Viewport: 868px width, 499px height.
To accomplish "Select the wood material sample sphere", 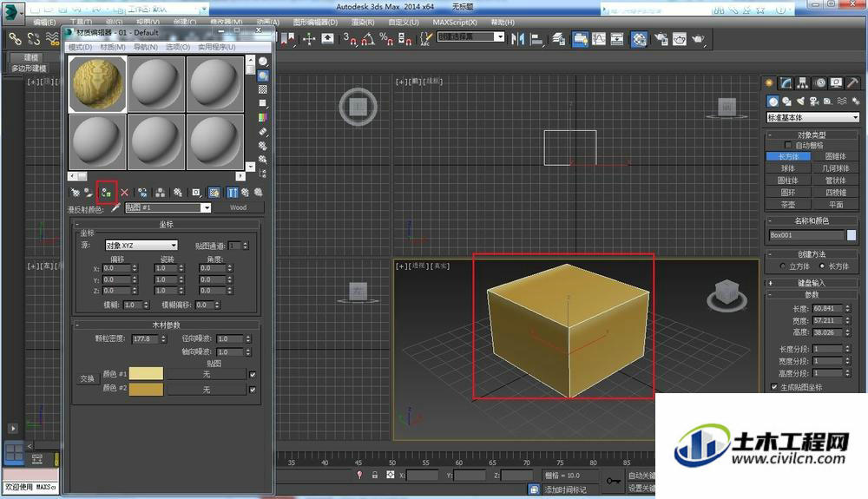I will coord(97,83).
